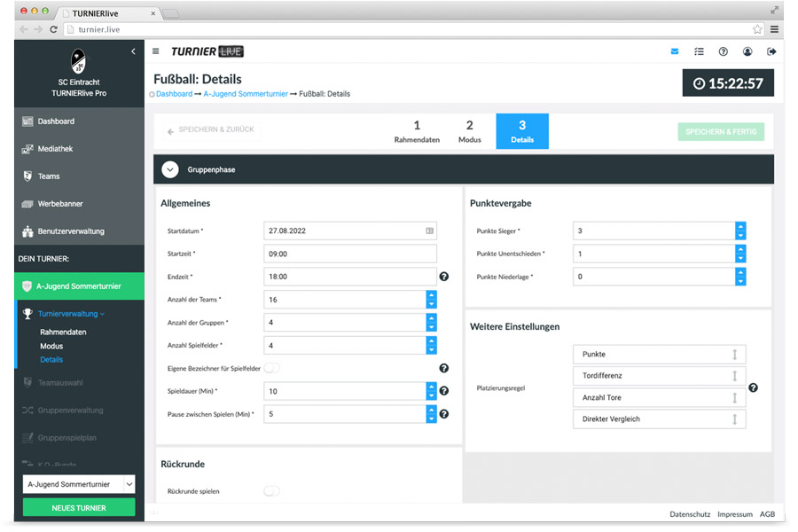Click the Neues Turnier button
Screen dimensions: 798x532
click(79, 508)
